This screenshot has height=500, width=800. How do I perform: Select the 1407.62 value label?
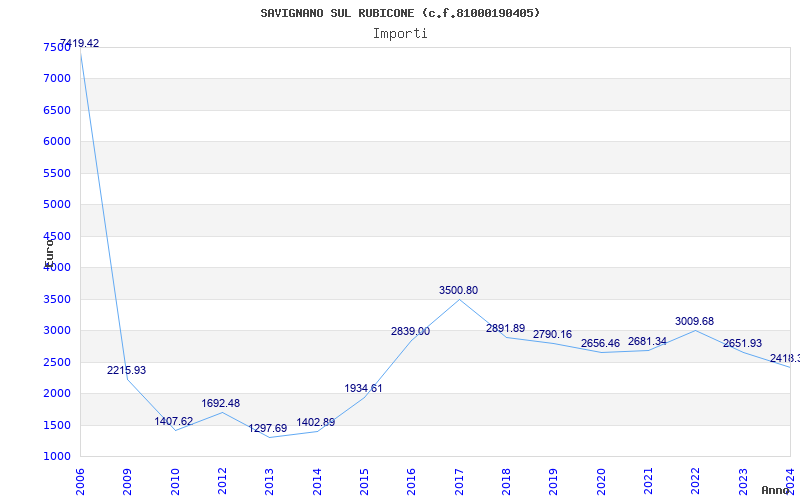(174, 421)
